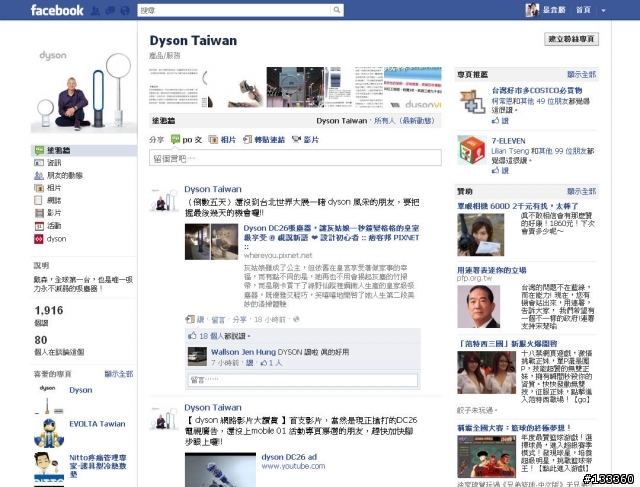640x487 pixels.
Task: Click inside the top search field
Action: [234, 10]
